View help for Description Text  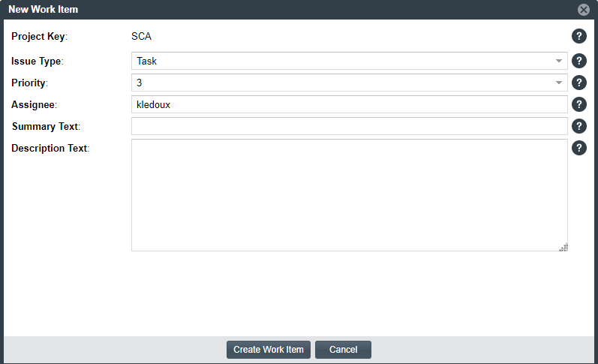[578, 148]
